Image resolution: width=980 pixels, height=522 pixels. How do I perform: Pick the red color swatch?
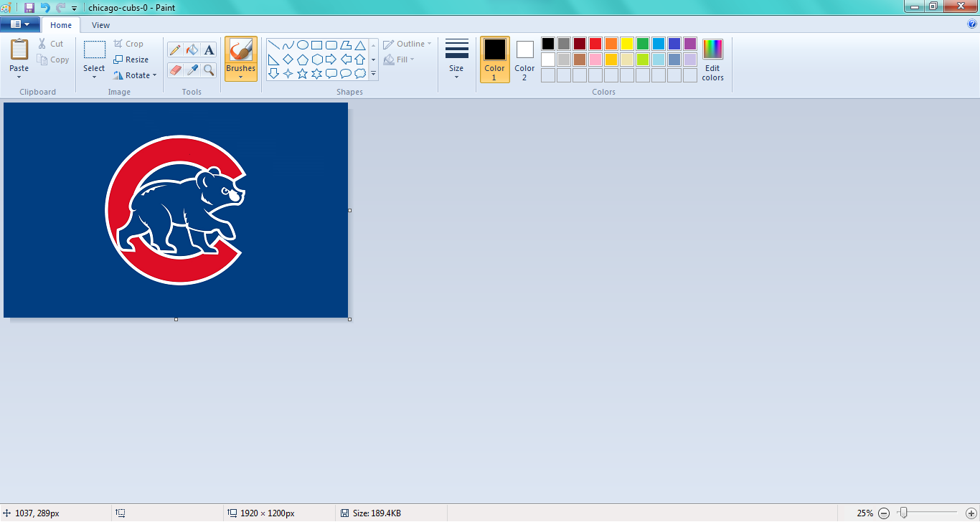(595, 44)
